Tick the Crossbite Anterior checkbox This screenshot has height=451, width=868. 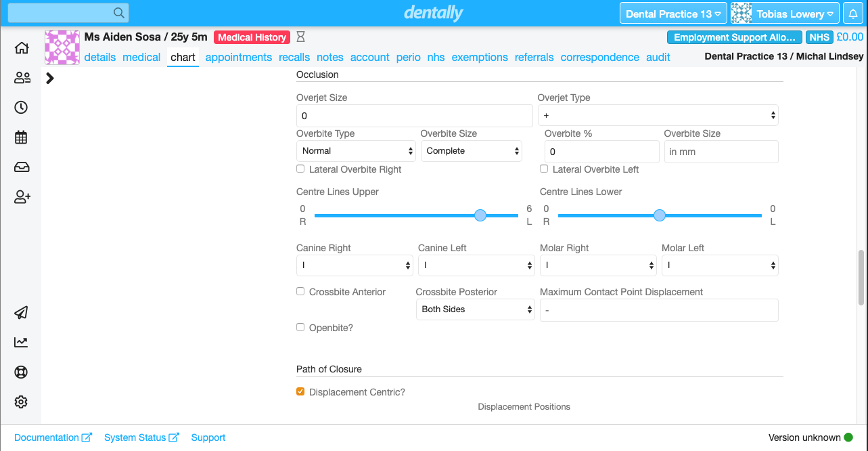coord(300,291)
